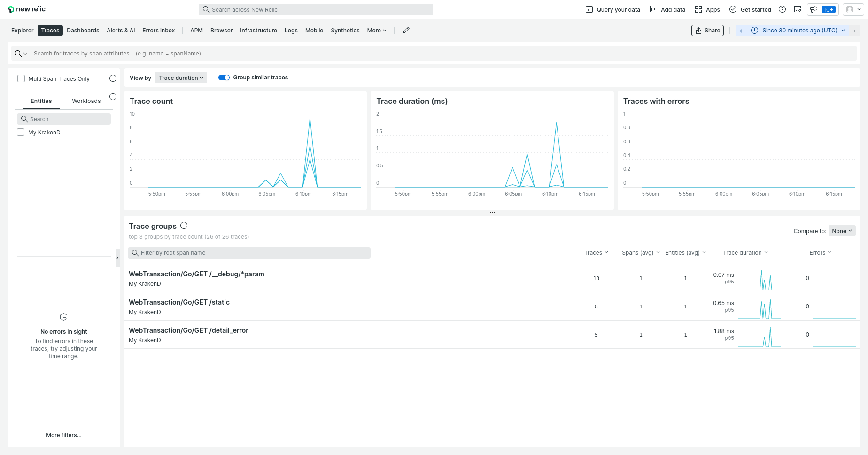Viewport: 868px width, 455px height.
Task: Click More filters... link
Action: (x=64, y=435)
